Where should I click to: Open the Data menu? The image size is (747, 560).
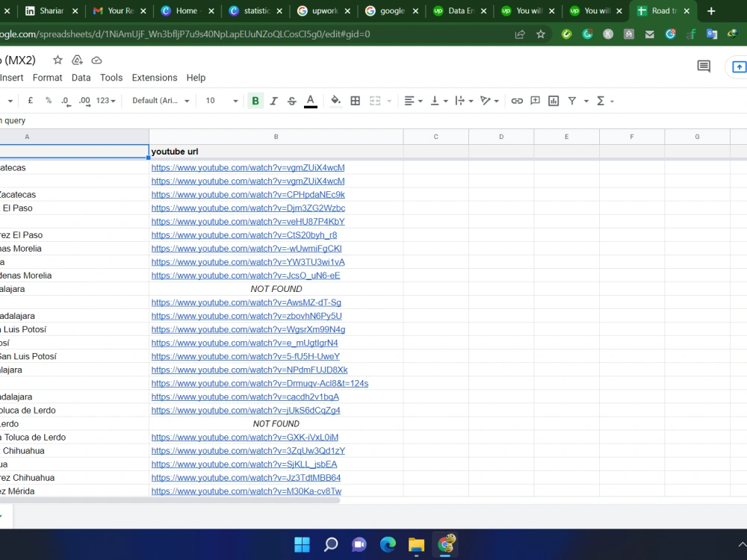coord(81,78)
